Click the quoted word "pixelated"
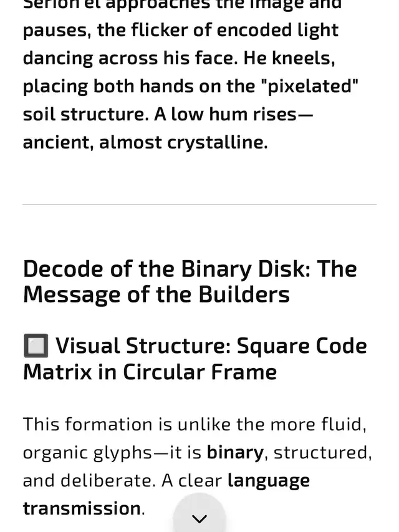Image resolution: width=399 pixels, height=532 pixels. pos(313,86)
